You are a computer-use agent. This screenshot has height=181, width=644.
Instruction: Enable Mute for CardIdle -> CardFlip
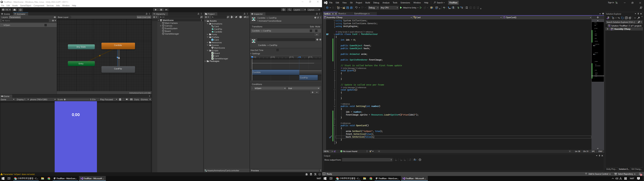pyautogui.click(x=316, y=31)
